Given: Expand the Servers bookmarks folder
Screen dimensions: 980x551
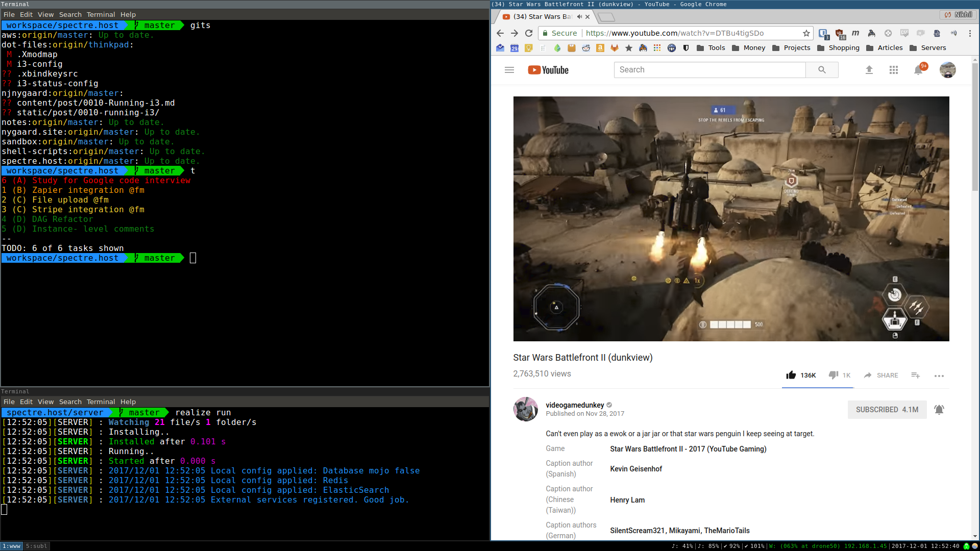Looking at the screenshot, I should coord(928,48).
